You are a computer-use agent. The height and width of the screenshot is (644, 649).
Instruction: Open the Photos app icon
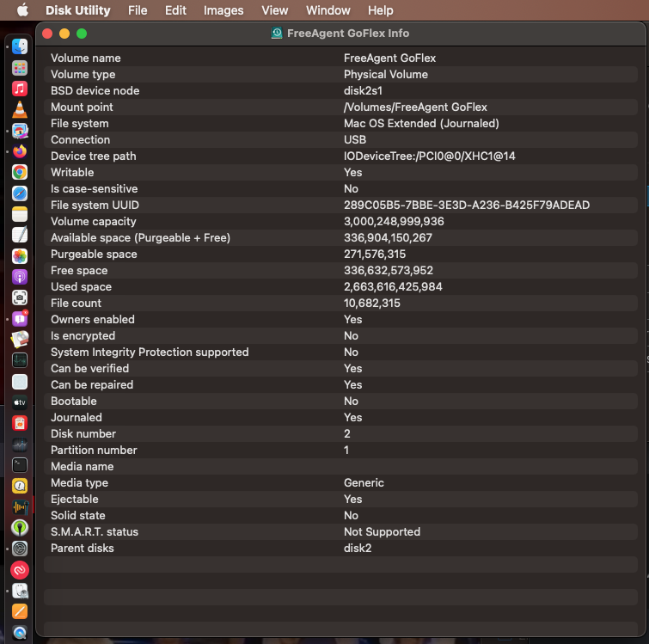[20, 255]
